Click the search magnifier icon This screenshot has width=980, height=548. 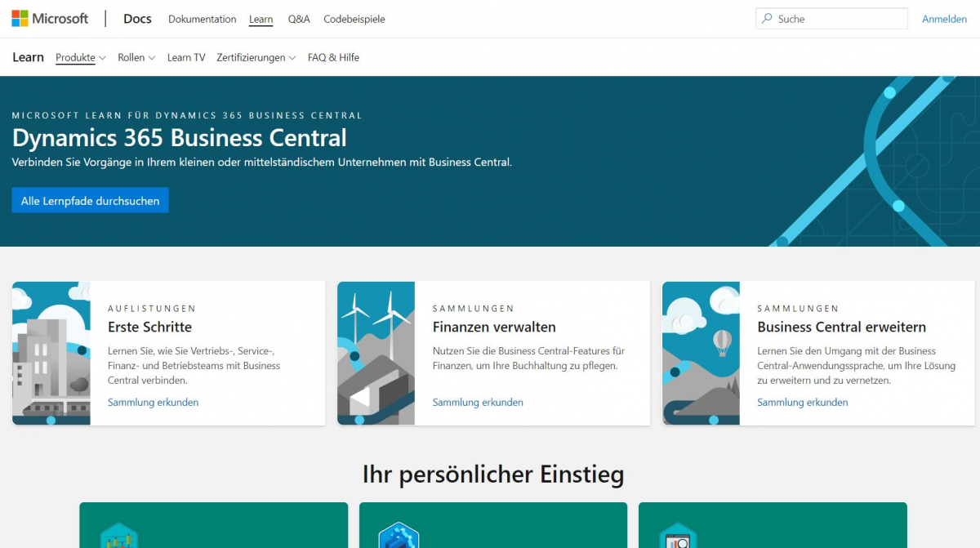coord(767,19)
